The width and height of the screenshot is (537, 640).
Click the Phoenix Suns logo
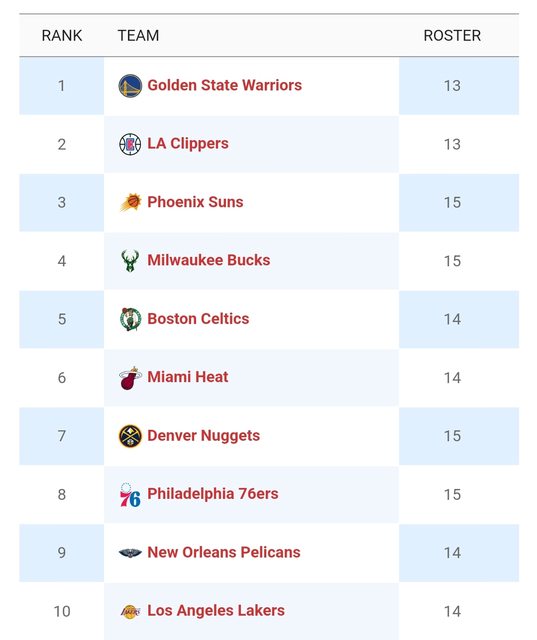click(x=131, y=202)
